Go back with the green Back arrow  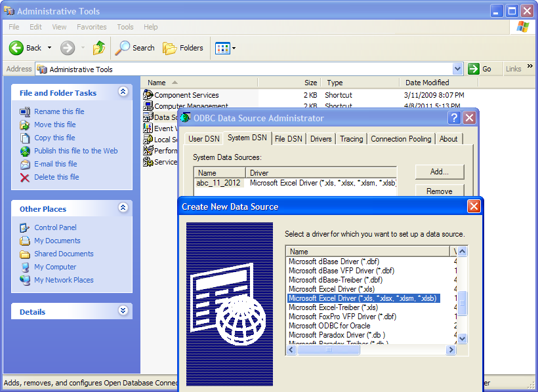(x=16, y=48)
